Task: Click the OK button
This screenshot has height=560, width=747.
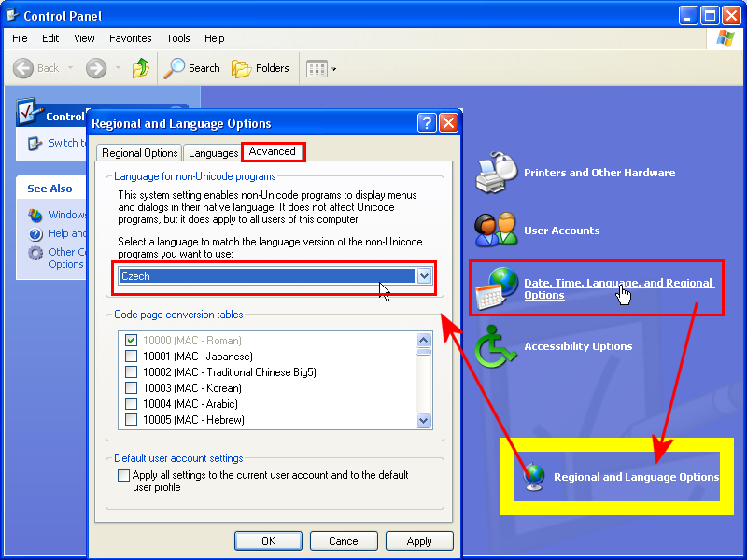Action: pos(268,541)
